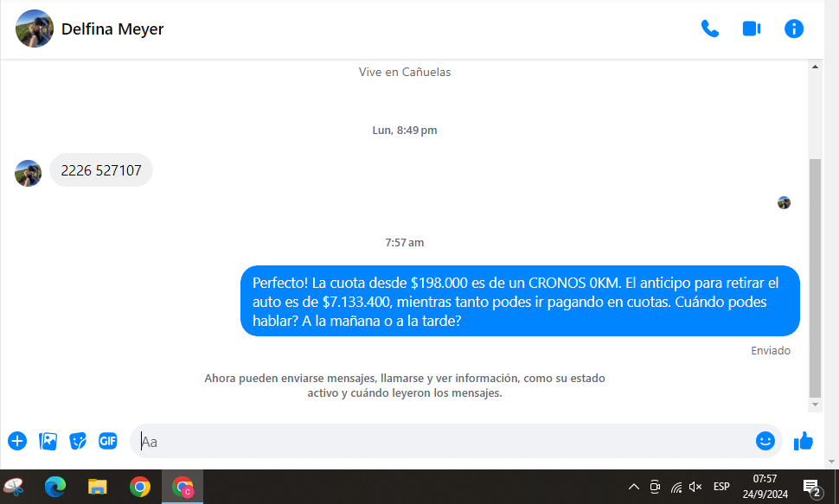Viewport: 839px width, 504px height.
Task: Open File Explorer from taskbar
Action: coord(98,487)
